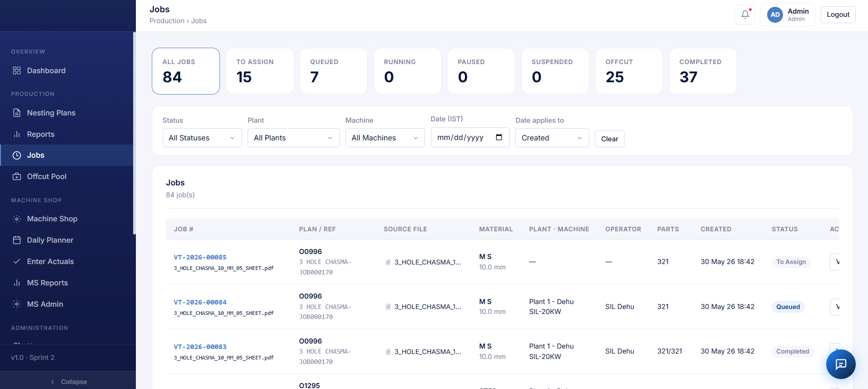Open job link VT-2026-00085
Image resolution: width=868 pixels, height=389 pixels.
(200, 257)
